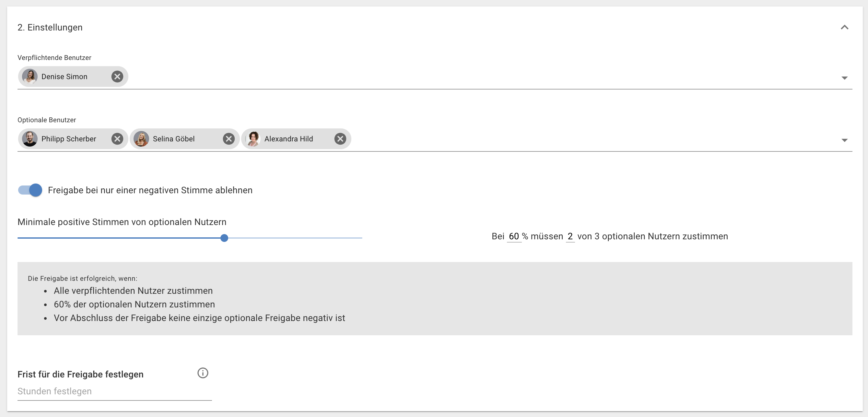Click the Optionale Benutzer label
The height and width of the screenshot is (417, 868).
[46, 120]
